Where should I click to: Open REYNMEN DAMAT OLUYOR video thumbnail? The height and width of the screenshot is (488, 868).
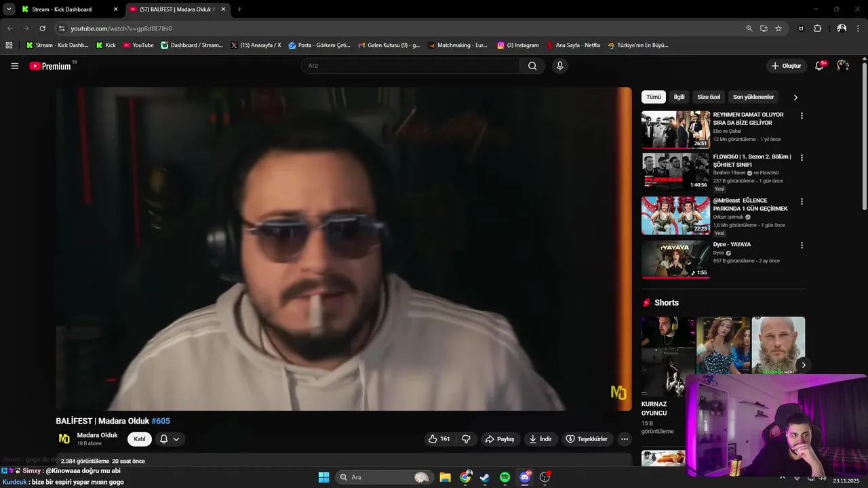(675, 129)
